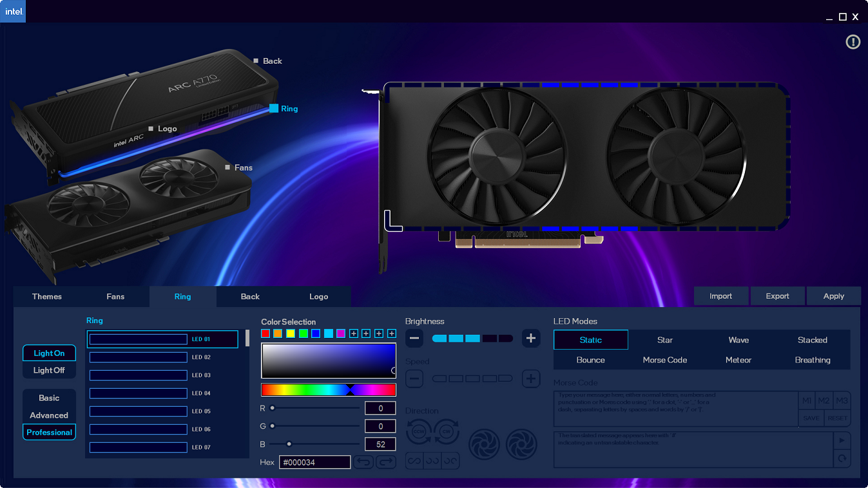
Task: Select the Static LED mode
Action: [x=591, y=340]
